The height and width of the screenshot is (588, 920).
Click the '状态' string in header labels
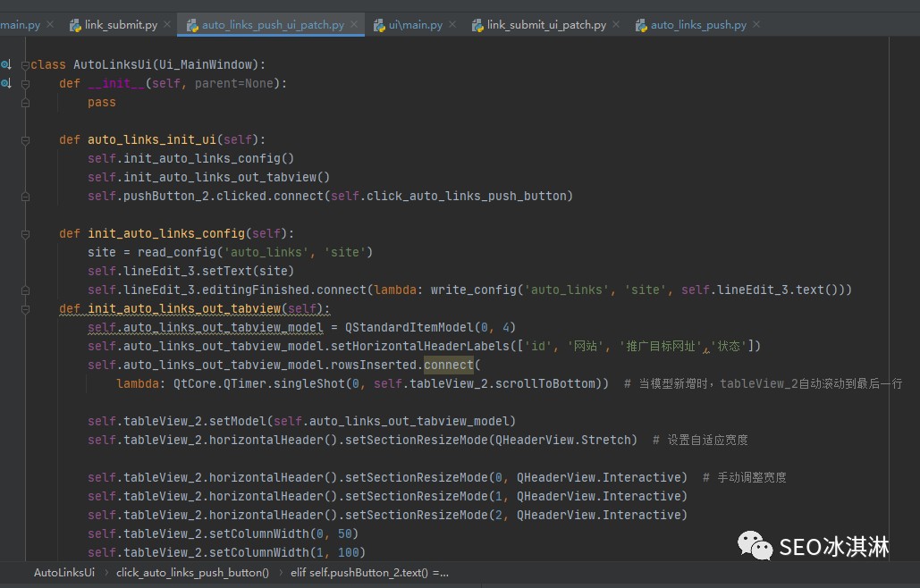pyautogui.click(x=729, y=346)
